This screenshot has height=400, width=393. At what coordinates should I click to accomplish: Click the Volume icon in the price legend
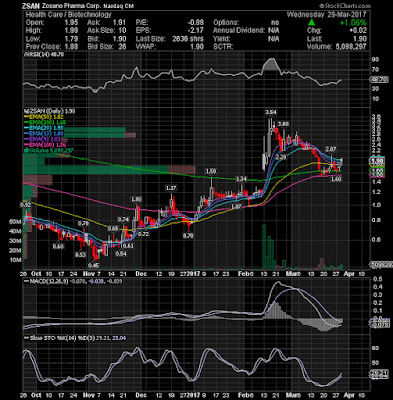click(25, 151)
